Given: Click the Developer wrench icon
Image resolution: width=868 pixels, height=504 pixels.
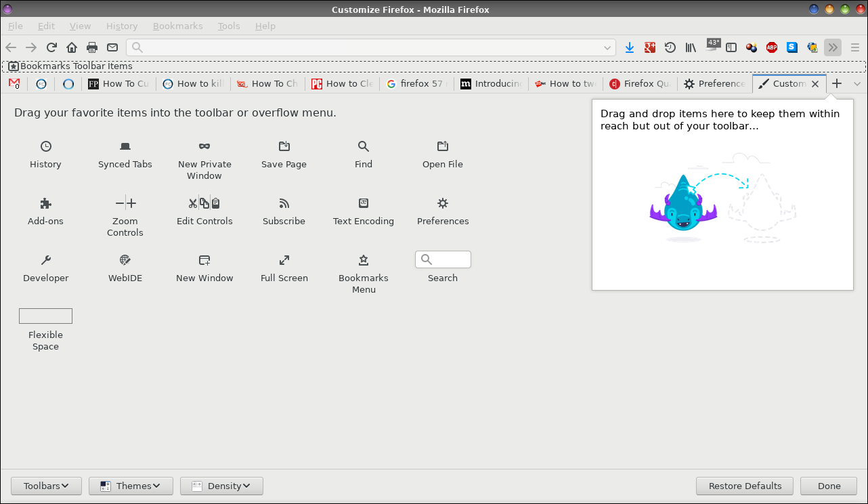Looking at the screenshot, I should pos(45,260).
